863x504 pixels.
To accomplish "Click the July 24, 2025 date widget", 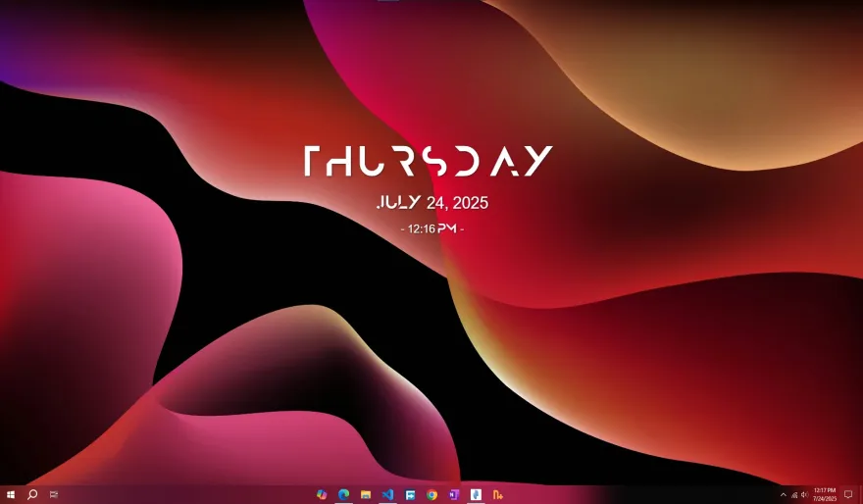I will [432, 203].
